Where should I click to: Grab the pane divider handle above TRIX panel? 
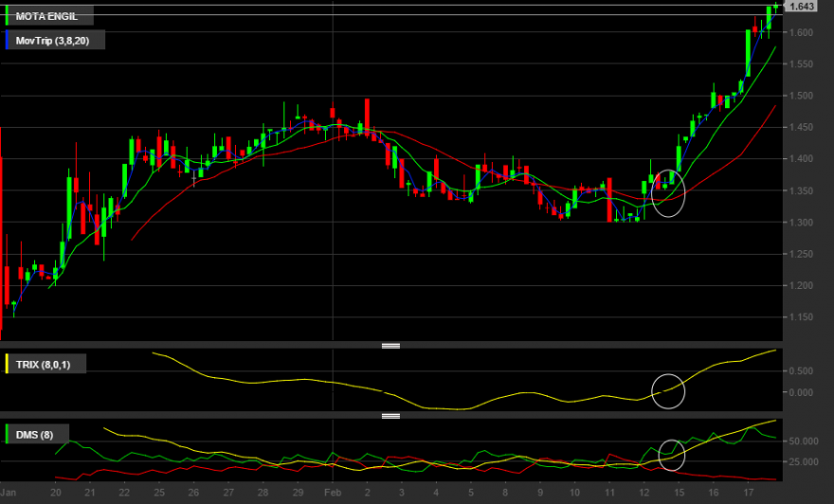tap(390, 346)
